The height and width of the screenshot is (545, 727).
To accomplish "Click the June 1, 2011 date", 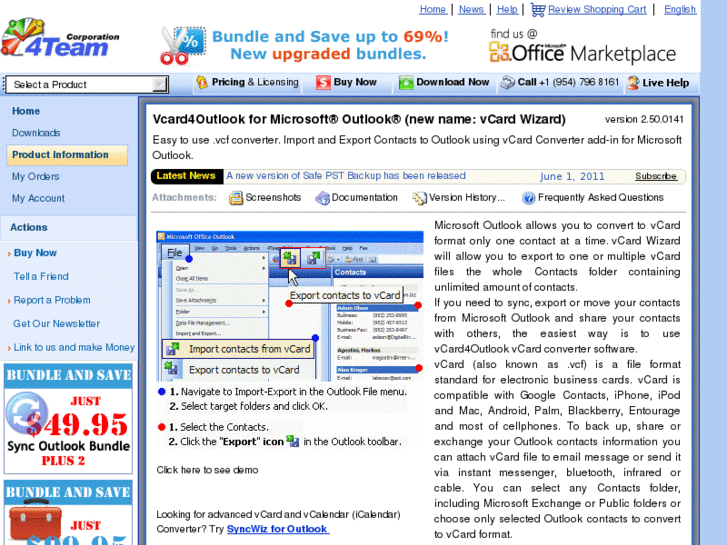I will pyautogui.click(x=572, y=176).
